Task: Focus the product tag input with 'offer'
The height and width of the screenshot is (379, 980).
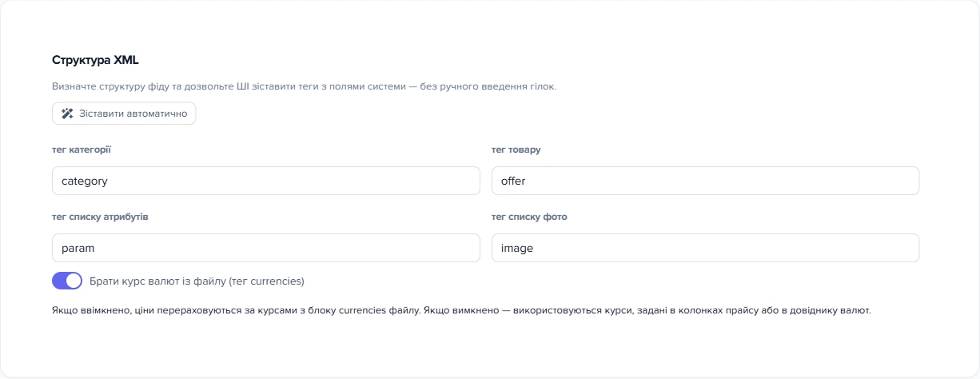Action: click(x=705, y=181)
